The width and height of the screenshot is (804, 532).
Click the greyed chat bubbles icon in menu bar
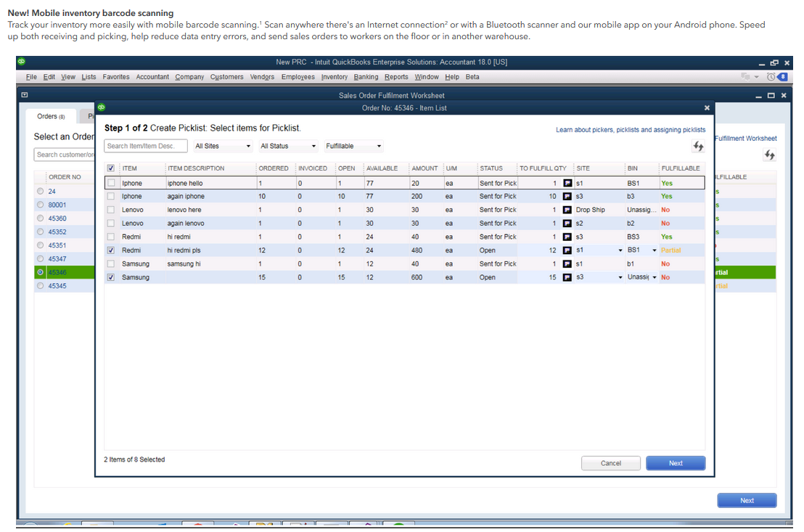click(745, 77)
